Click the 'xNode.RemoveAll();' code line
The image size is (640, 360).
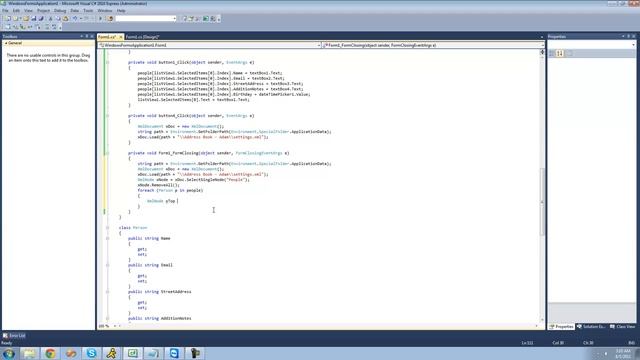coord(158,185)
